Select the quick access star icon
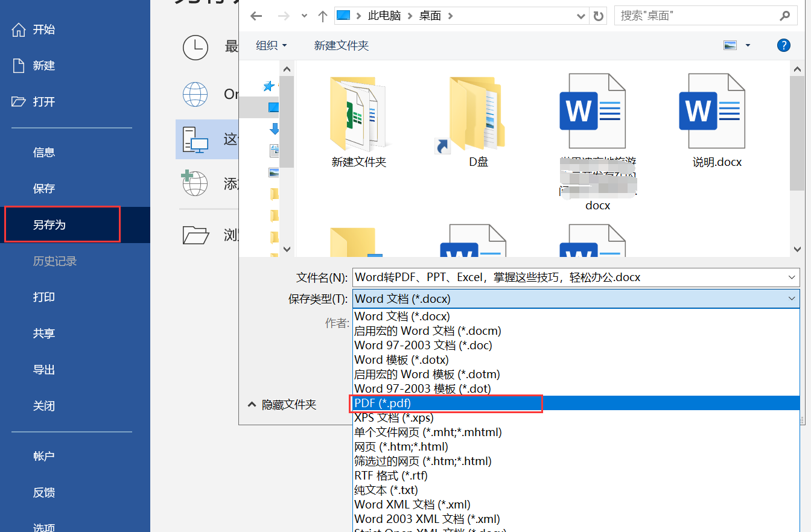811x532 pixels. pos(269,86)
